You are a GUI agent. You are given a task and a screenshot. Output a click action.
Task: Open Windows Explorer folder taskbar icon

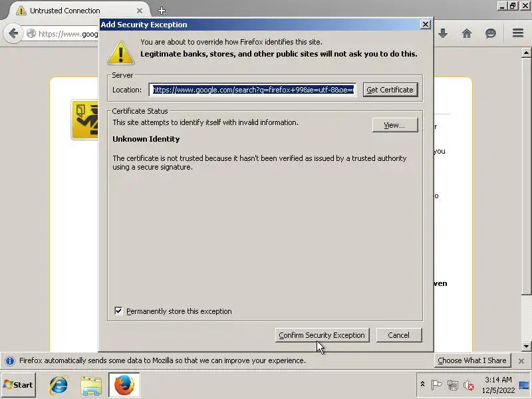pyautogui.click(x=91, y=385)
